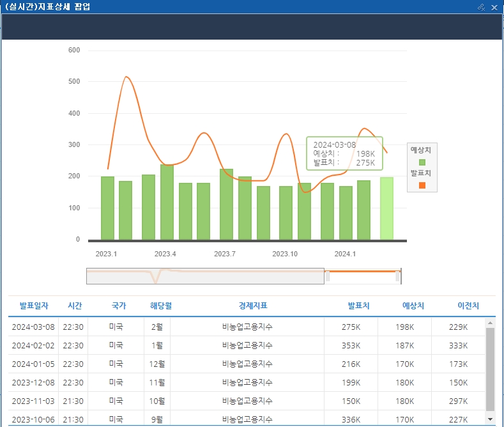Click the highlighted light green last bar
The height and width of the screenshot is (427, 504).
[386, 208]
